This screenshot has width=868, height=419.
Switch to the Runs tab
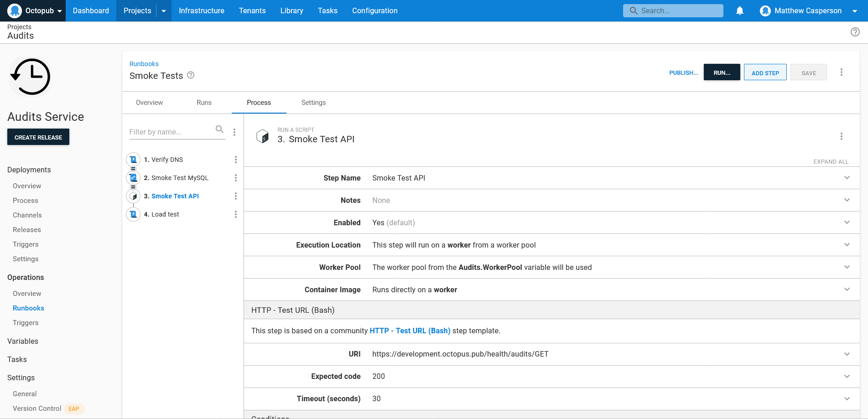pos(204,103)
